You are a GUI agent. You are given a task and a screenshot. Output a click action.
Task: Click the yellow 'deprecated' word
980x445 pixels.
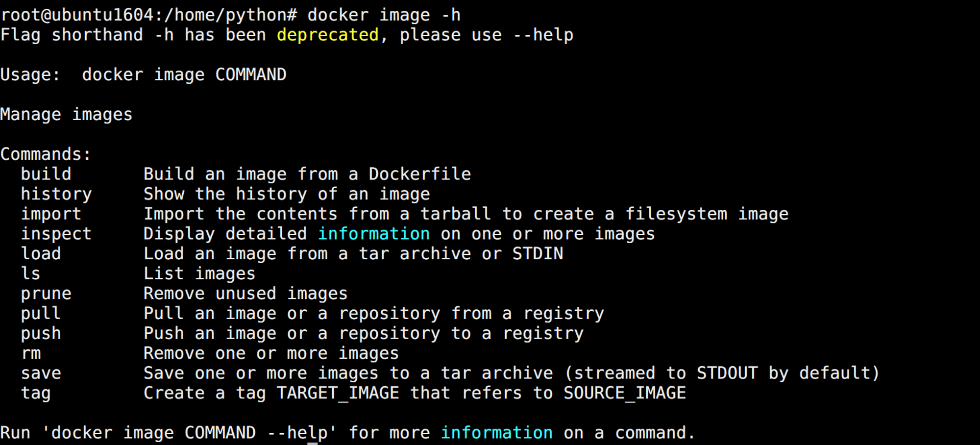click(328, 35)
